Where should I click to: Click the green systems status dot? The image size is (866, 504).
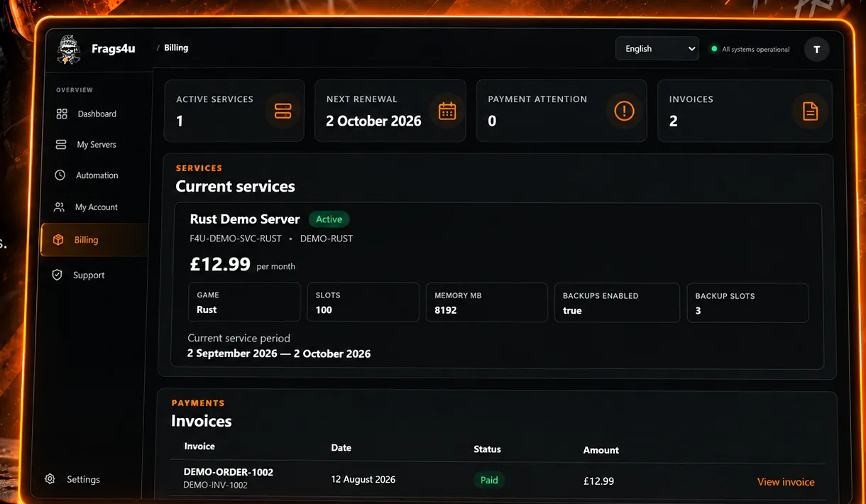point(715,49)
